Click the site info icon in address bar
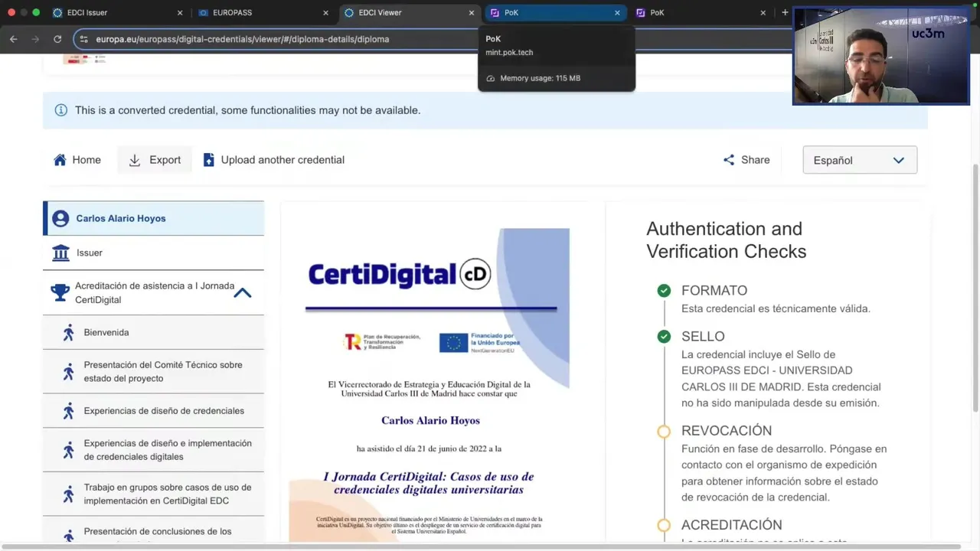The width and height of the screenshot is (980, 551). click(84, 39)
